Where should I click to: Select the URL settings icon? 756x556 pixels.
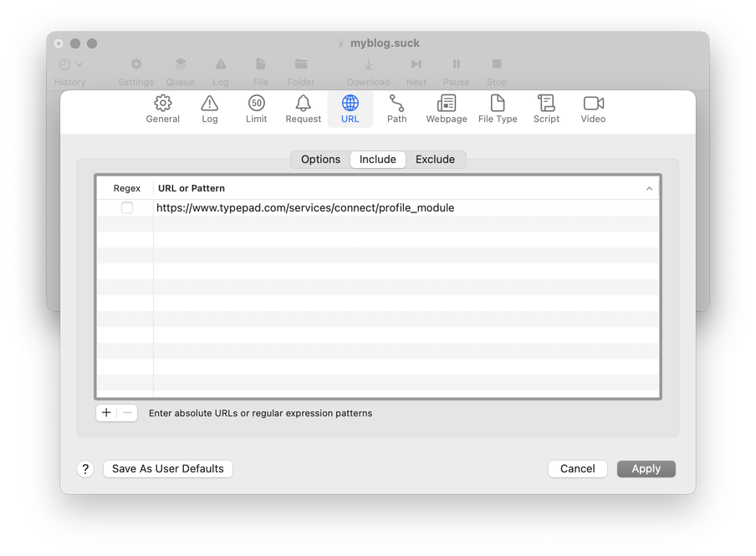(x=350, y=110)
